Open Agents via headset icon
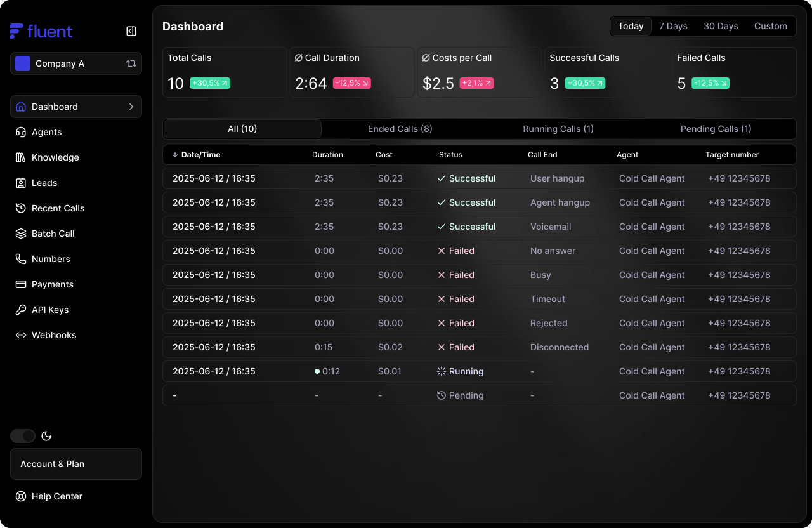Screen dimensions: 812x528 coord(21,132)
